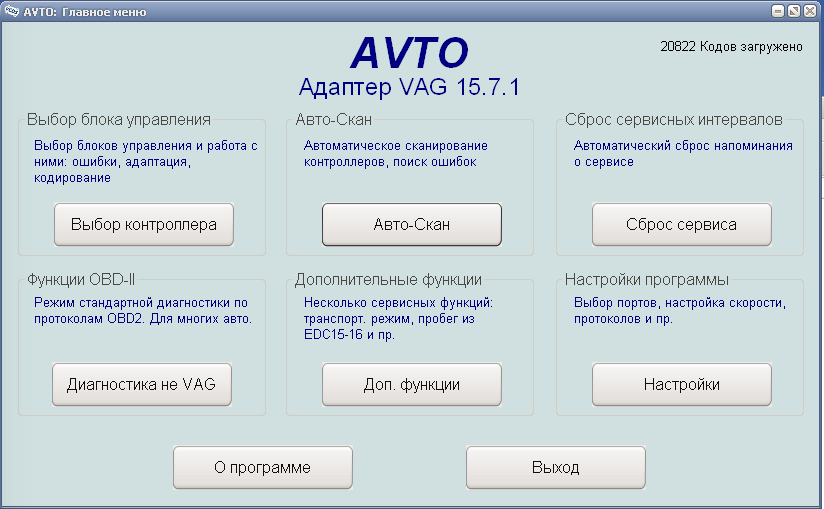Open the Выбор контроллера controller selection
824x509 pixels.
[143, 225]
